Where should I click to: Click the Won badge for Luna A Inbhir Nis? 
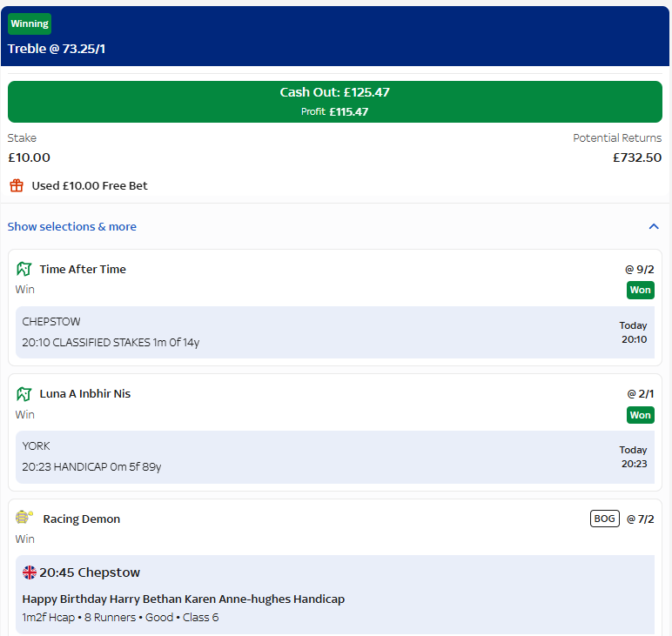(641, 415)
